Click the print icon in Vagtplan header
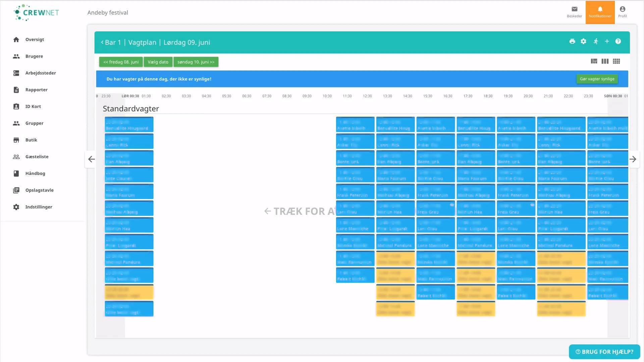Screen dimensions: 644x362 pos(572,41)
